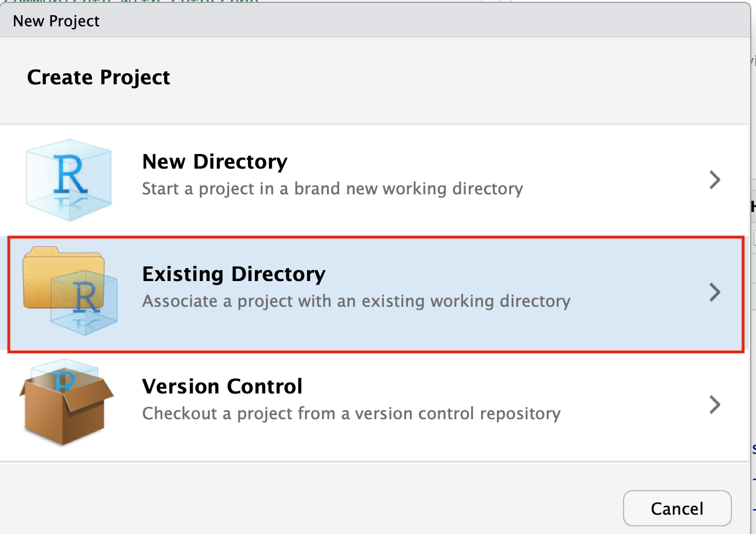Click the New Directory R cube icon
756x534 pixels.
point(69,179)
